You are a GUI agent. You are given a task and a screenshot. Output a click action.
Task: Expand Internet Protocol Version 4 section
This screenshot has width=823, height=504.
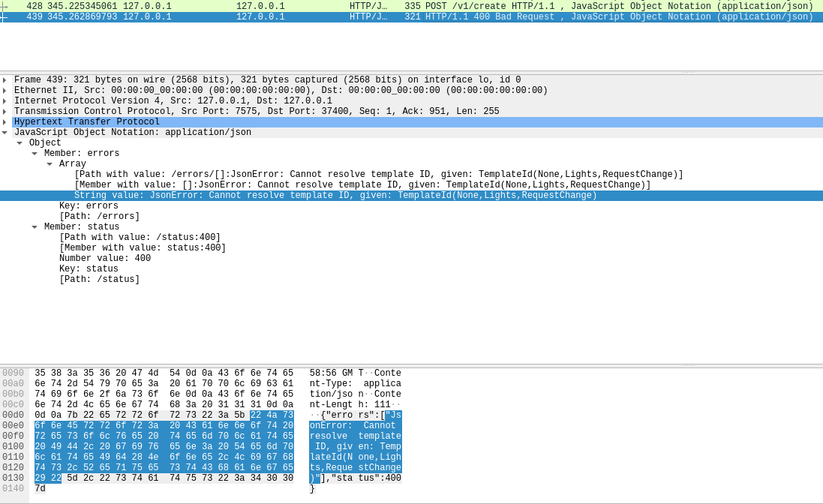pyautogui.click(x=5, y=101)
